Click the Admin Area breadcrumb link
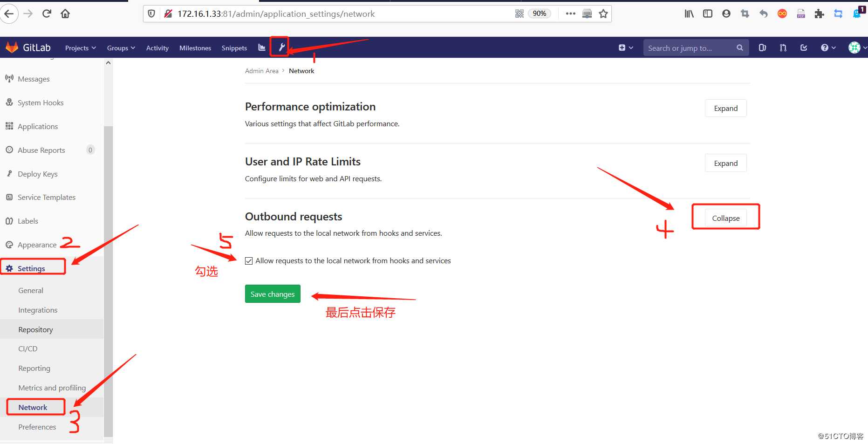The height and width of the screenshot is (444, 868). (x=261, y=71)
